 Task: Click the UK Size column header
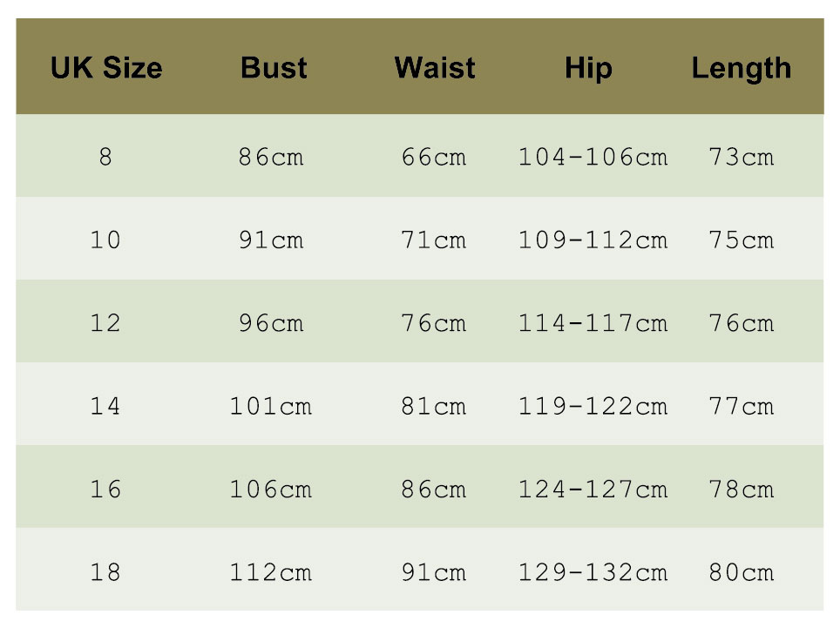point(106,68)
